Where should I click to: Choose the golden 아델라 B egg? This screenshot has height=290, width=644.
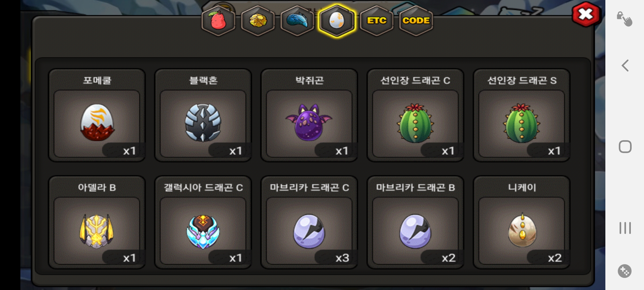tap(97, 222)
